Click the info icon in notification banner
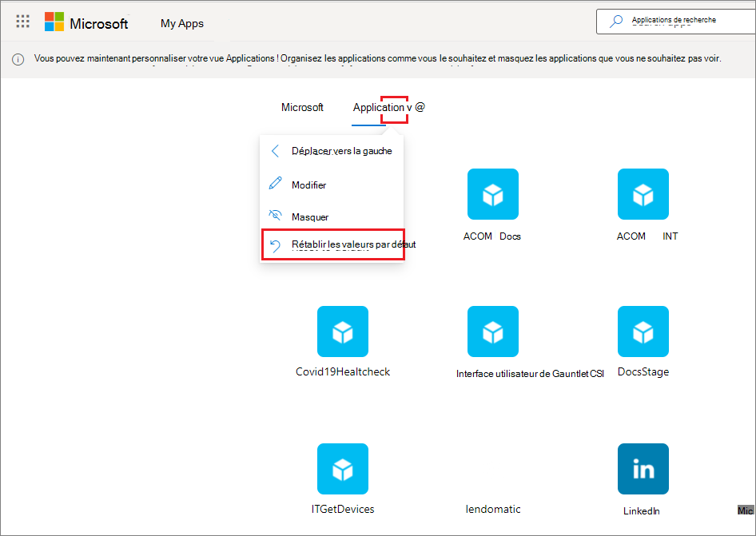Screen dimensions: 756x536 18,59
